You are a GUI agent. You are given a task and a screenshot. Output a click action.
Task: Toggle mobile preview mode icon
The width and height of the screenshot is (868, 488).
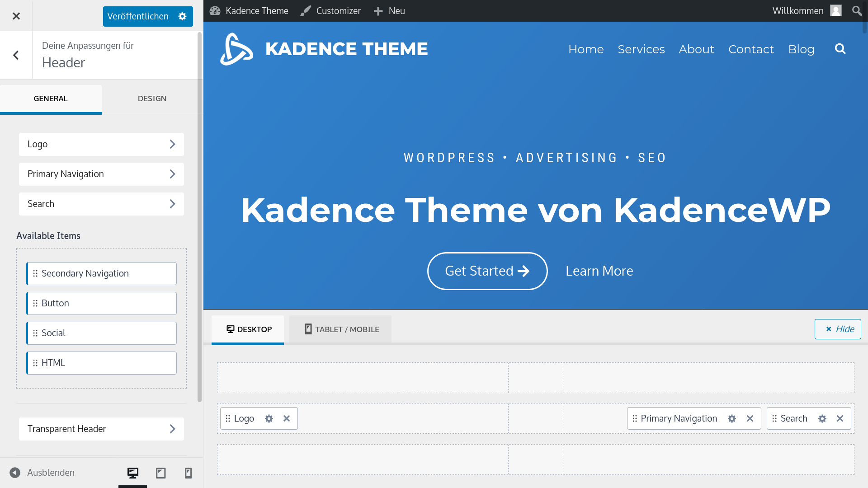pos(189,473)
